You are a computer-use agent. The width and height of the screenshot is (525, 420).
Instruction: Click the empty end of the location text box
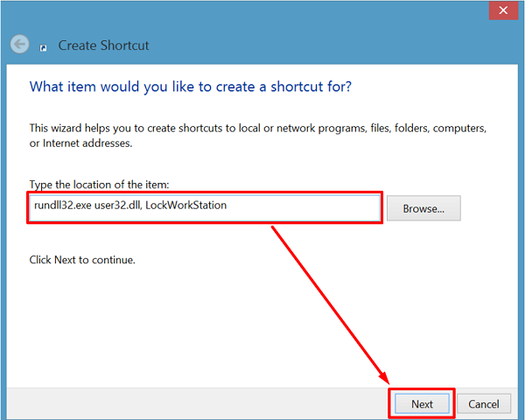click(301, 207)
